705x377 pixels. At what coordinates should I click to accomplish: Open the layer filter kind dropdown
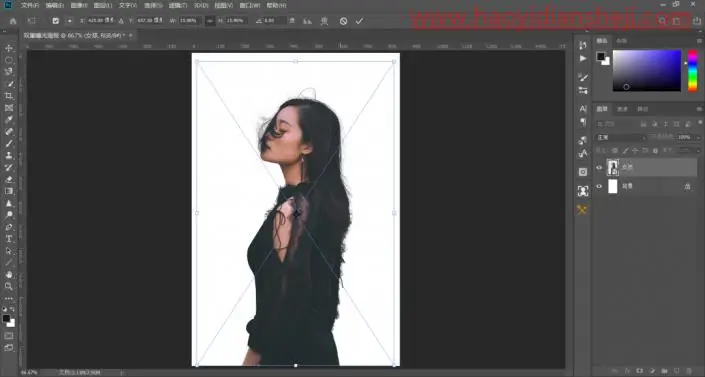(617, 124)
